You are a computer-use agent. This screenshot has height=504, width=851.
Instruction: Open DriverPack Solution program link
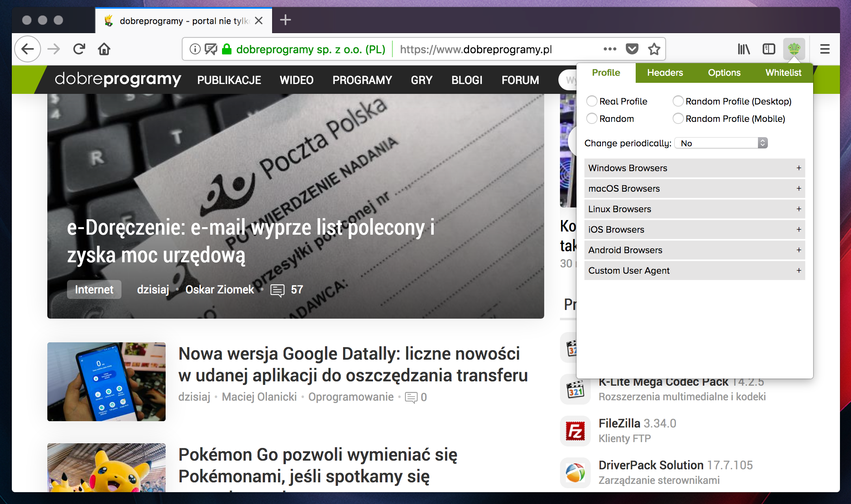(676, 465)
